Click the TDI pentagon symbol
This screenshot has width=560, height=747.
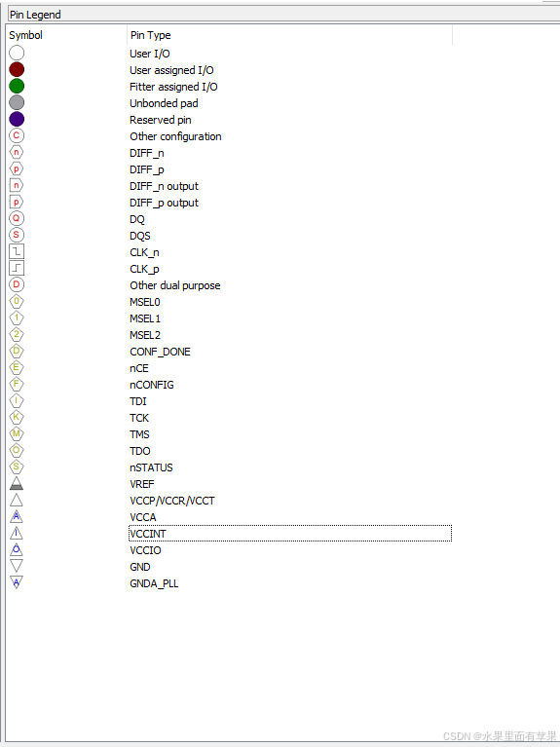coord(17,400)
